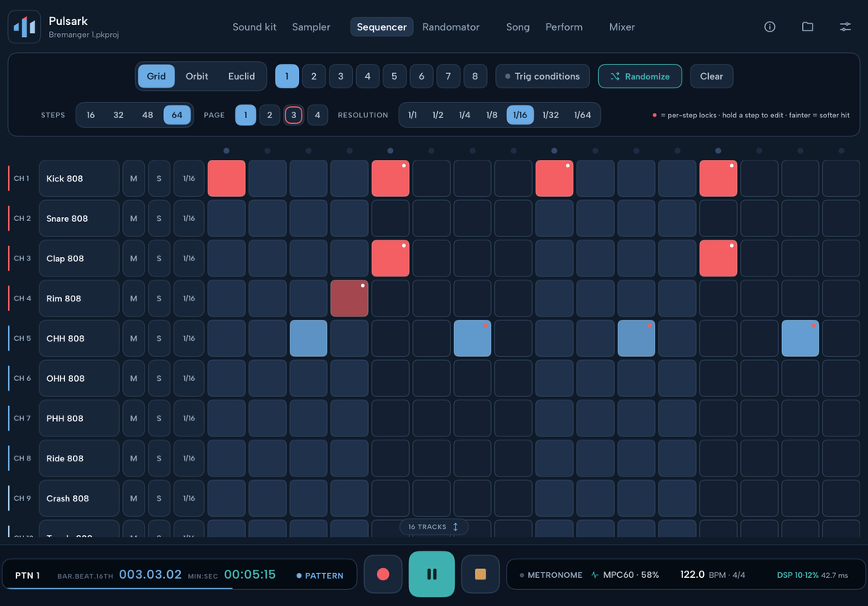The width and height of the screenshot is (868, 606).
Task: Go to page 2
Action: point(269,115)
